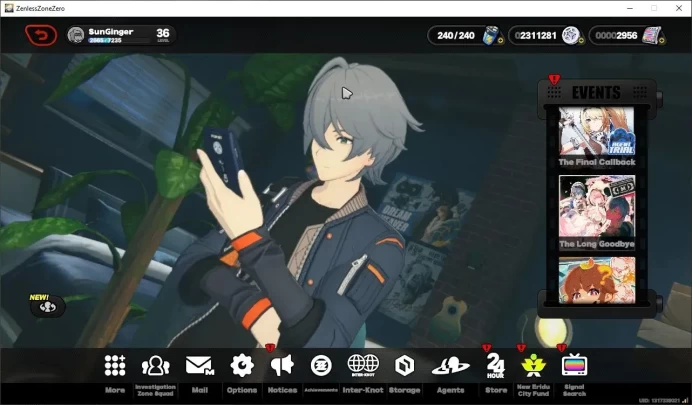Image resolution: width=692 pixels, height=405 pixels.
Task: Click the ZenlessZoneZero window title icon
Action: coord(9,8)
